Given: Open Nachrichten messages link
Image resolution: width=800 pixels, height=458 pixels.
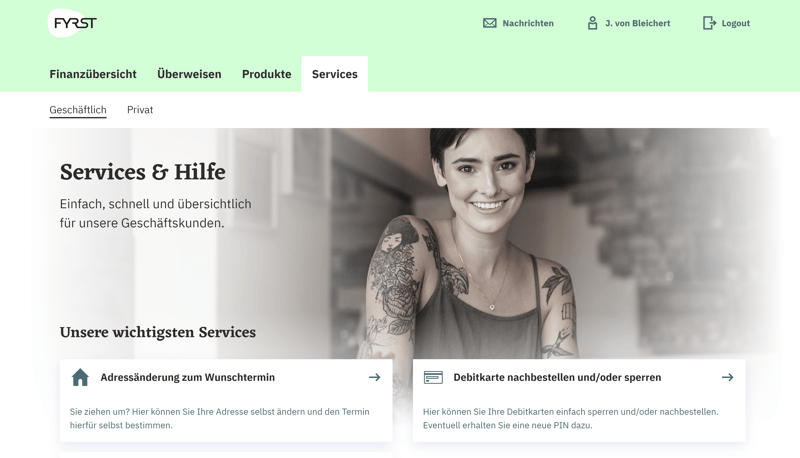Looking at the screenshot, I should point(528,23).
